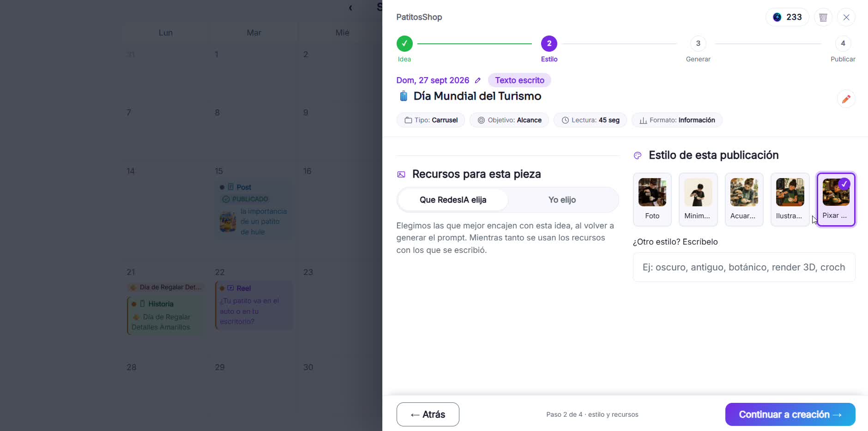Click the orange pencil edit button
The width and height of the screenshot is (868, 431).
846,99
